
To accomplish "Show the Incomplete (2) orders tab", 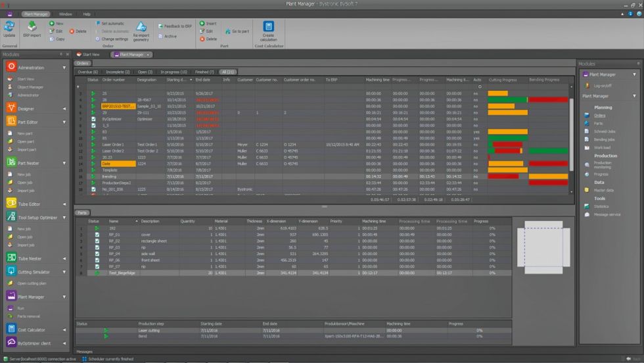I will pos(118,72).
